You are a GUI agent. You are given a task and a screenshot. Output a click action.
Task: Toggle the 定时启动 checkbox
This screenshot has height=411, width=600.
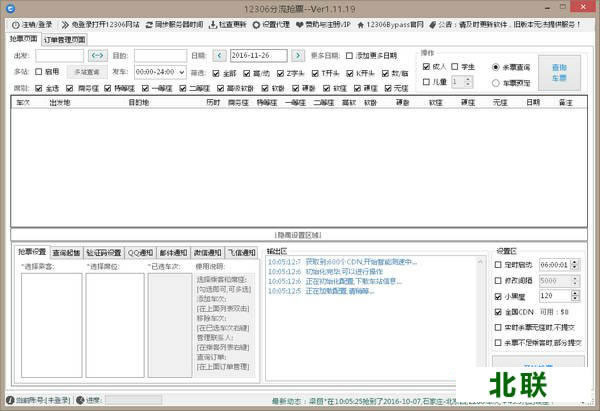coord(499,264)
